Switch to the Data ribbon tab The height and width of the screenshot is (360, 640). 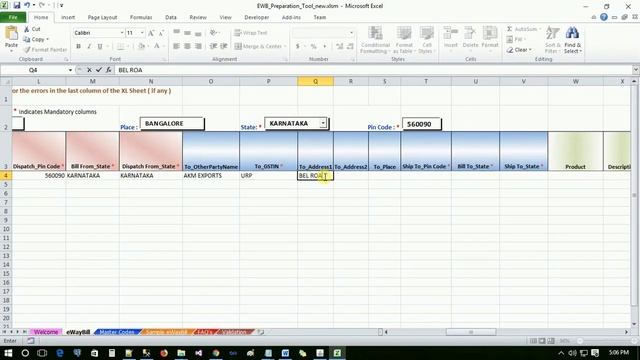171,17
